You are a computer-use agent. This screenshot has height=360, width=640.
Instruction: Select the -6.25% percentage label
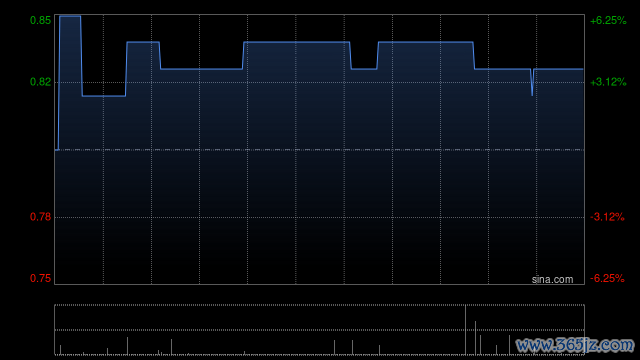(607, 278)
